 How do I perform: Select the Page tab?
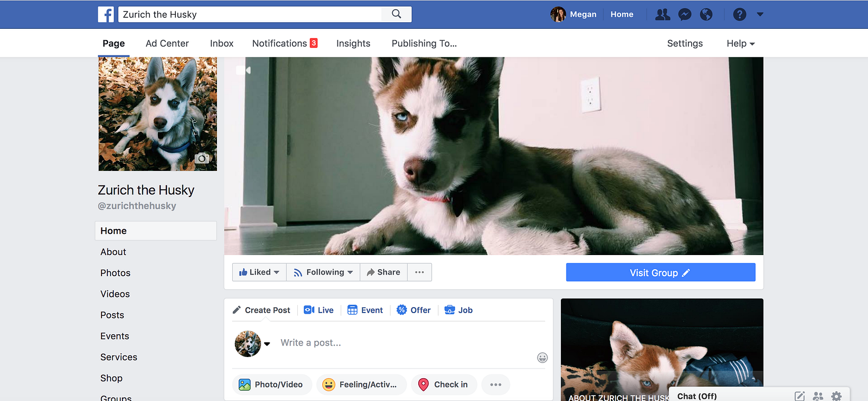coord(113,43)
